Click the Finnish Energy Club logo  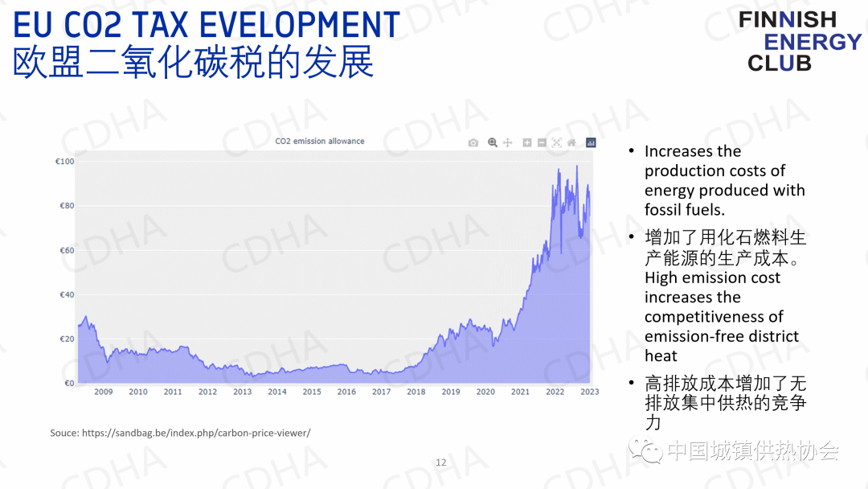tap(799, 41)
